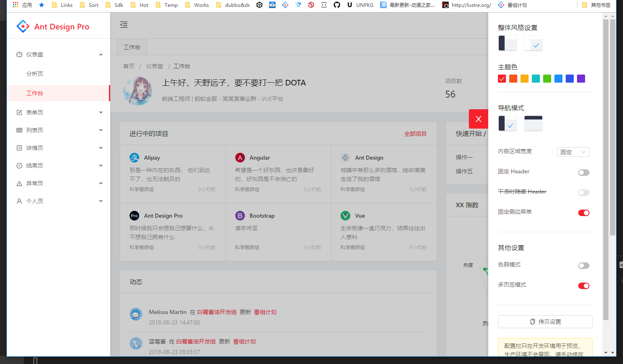Click Melissa Martin's avatar in activity feed
623x364 pixels.
click(x=136, y=314)
